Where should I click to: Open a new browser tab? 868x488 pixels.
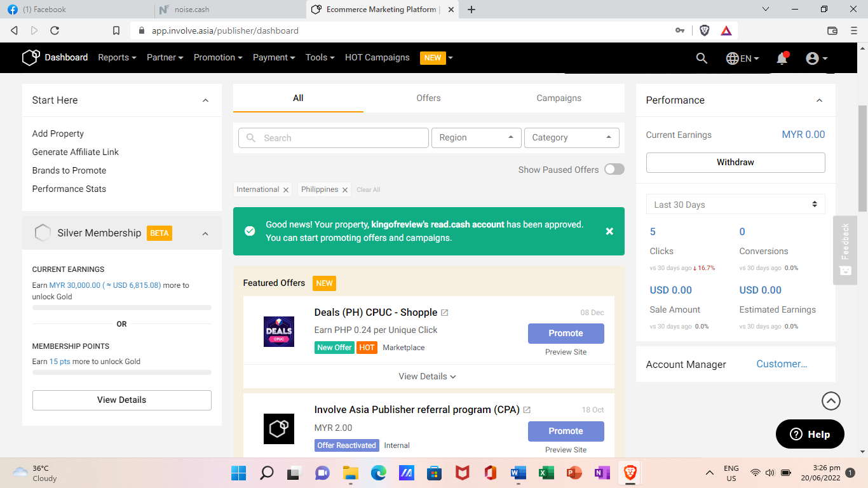[471, 10]
